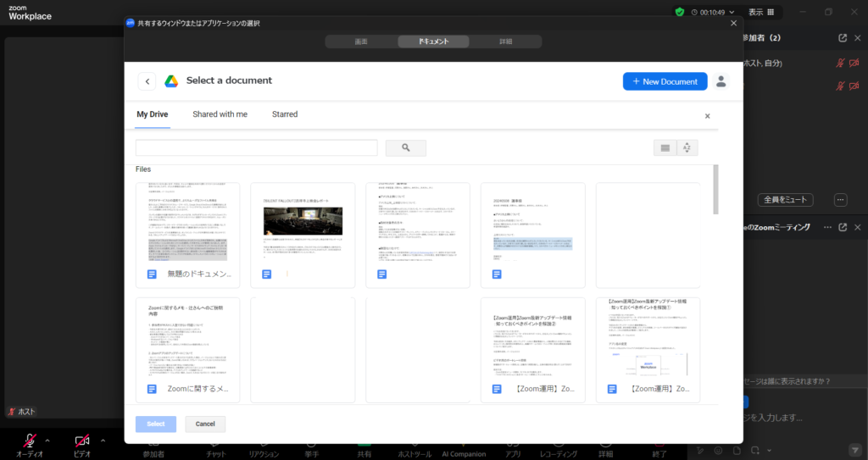Viewport: 868px width, 460px height.
Task: Toggle the video camera button
Action: [82, 441]
